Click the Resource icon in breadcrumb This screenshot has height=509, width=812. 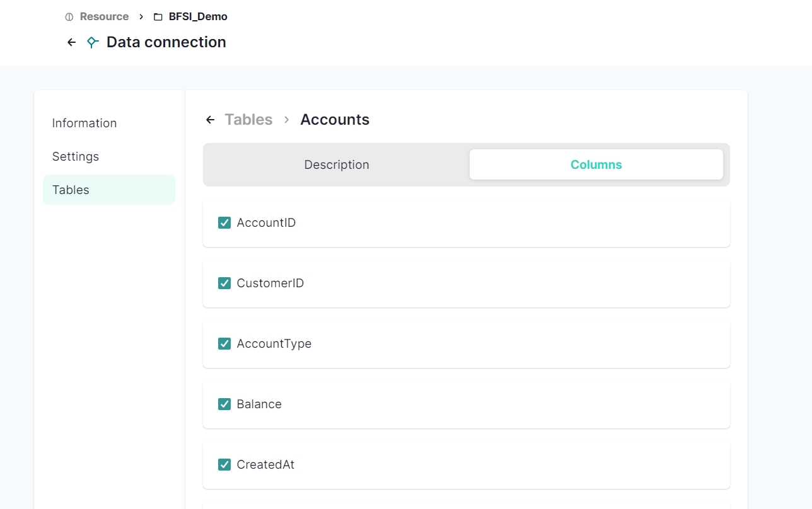(69, 17)
